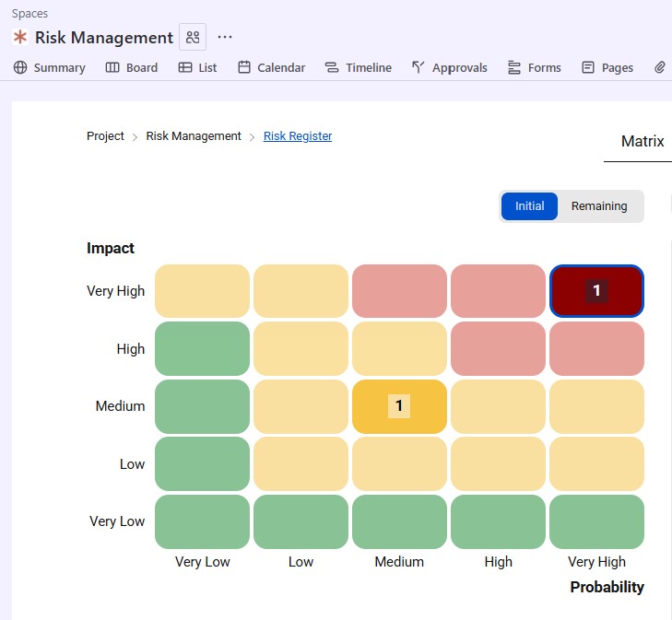This screenshot has height=620, width=672.
Task: Click the Summary globe icon
Action: coord(20,67)
